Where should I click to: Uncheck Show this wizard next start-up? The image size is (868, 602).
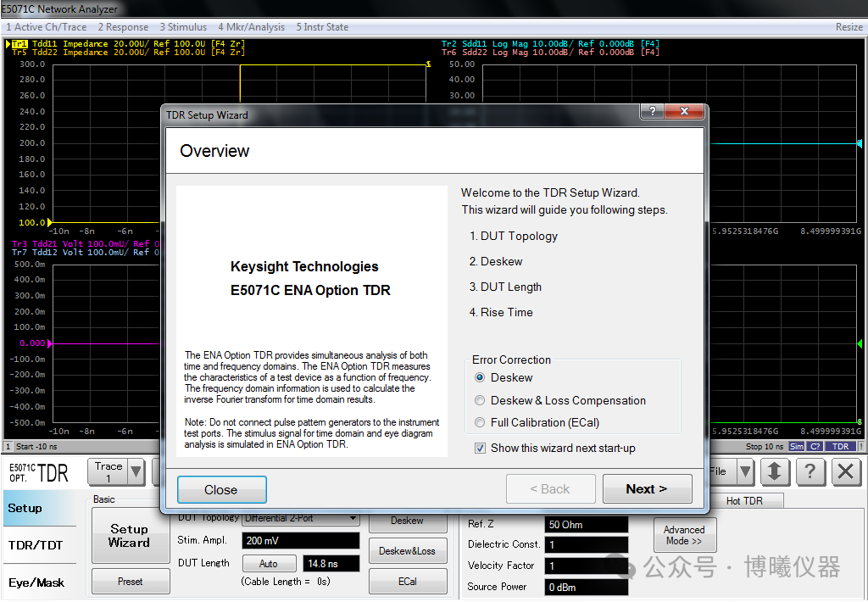(x=480, y=448)
